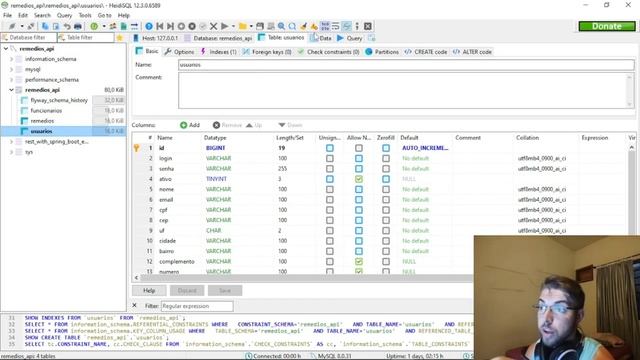The width and height of the screenshot is (640, 360).
Task: Toggle Unsigned checkbox for id column
Action: point(330,148)
